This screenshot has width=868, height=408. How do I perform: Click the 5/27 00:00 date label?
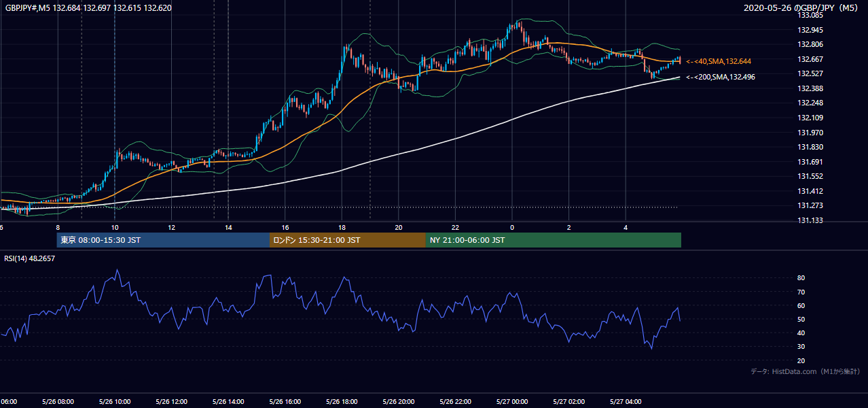pyautogui.click(x=511, y=402)
